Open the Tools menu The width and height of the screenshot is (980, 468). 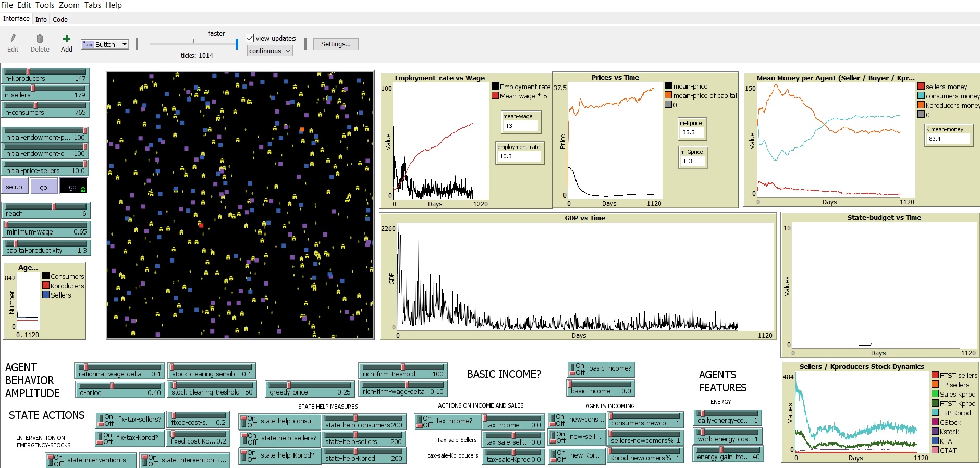[x=44, y=5]
